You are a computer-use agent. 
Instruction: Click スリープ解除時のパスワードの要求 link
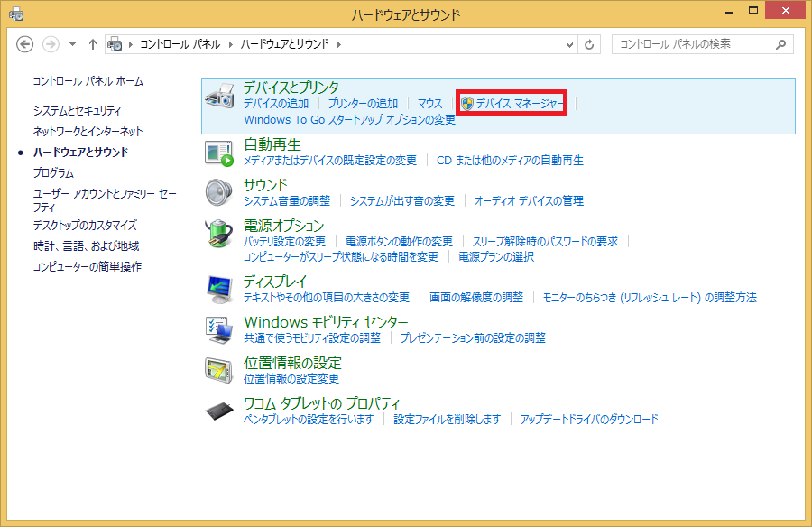[545, 242]
